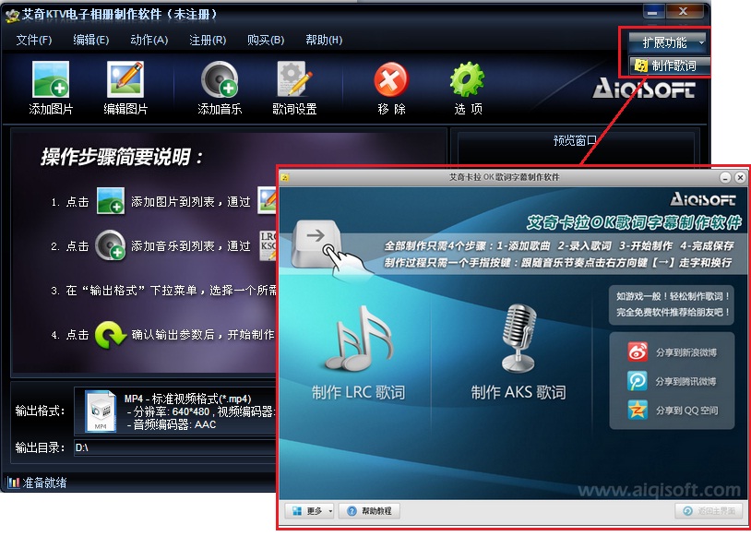Screen dimensions: 751x560
Task: Click 预览窗口 panel header
Action: tap(575, 140)
